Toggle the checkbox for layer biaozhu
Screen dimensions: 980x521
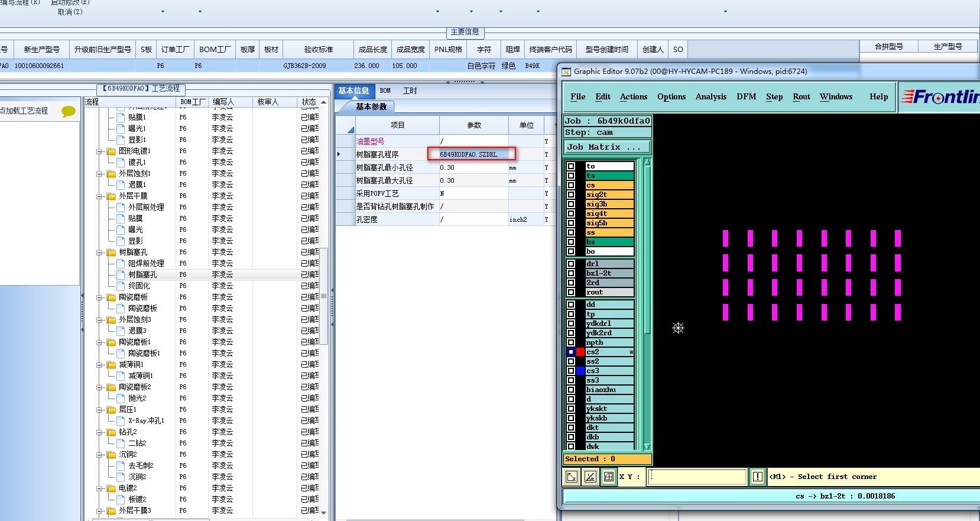(571, 390)
